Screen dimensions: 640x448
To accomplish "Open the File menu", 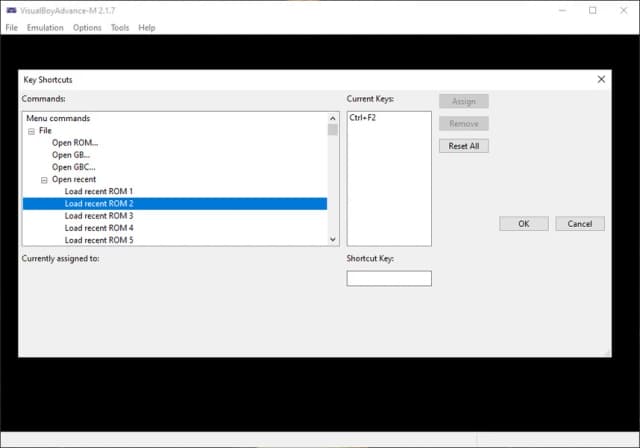I will click(x=11, y=28).
